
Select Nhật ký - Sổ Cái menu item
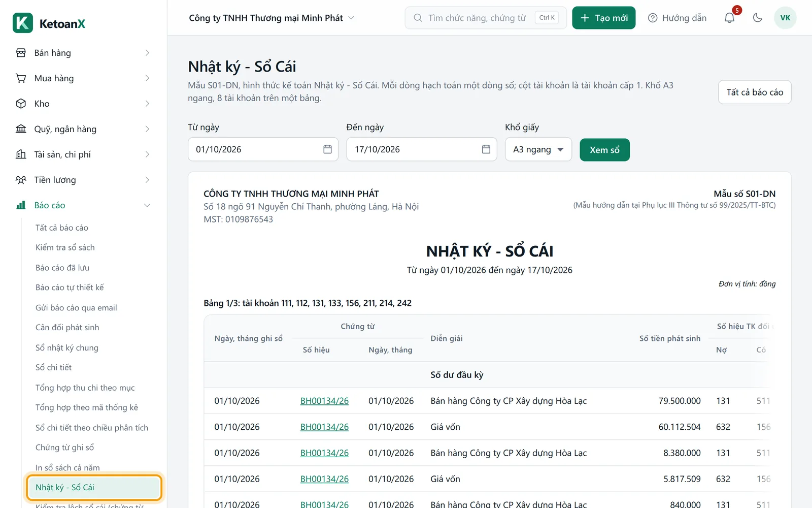click(94, 487)
